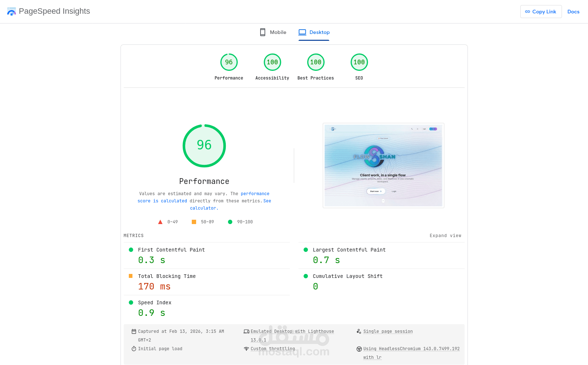
Task: Click the large Performance 96 gauge
Action: pos(204,146)
